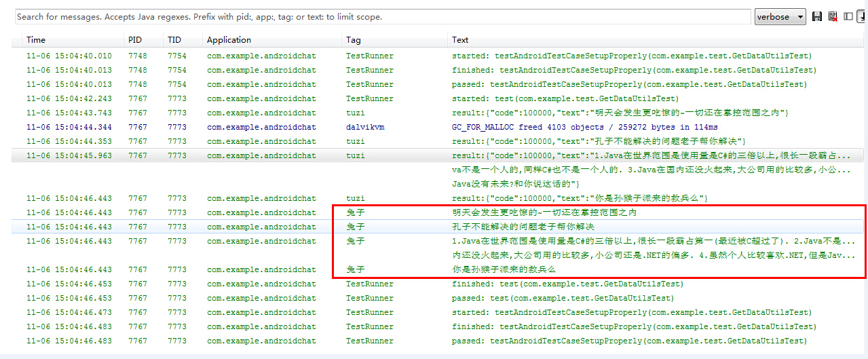Clear the log with red X icon
Viewport: 868px width, 359px height.
pos(833,16)
